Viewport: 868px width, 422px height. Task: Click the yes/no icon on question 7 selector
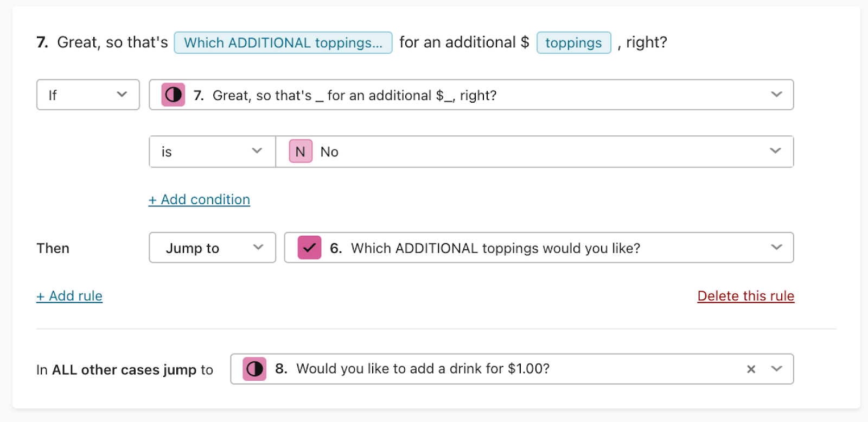coord(173,95)
